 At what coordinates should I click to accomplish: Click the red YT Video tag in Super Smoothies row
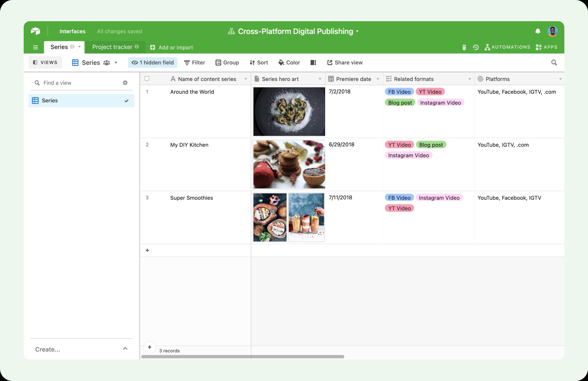399,208
